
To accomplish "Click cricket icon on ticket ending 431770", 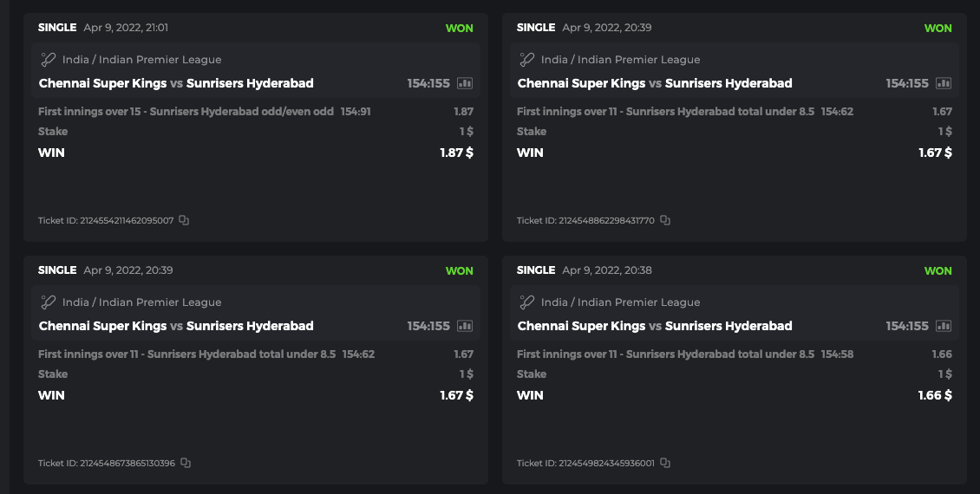I will click(x=527, y=60).
